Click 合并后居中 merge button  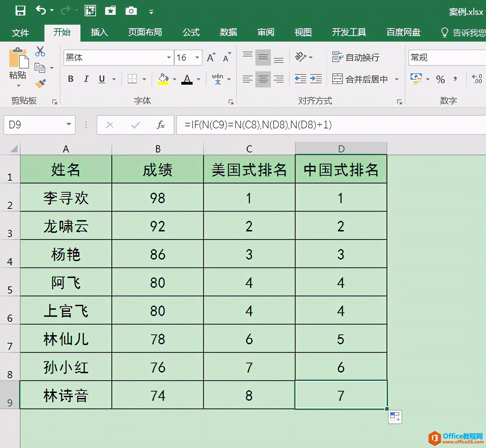point(360,79)
